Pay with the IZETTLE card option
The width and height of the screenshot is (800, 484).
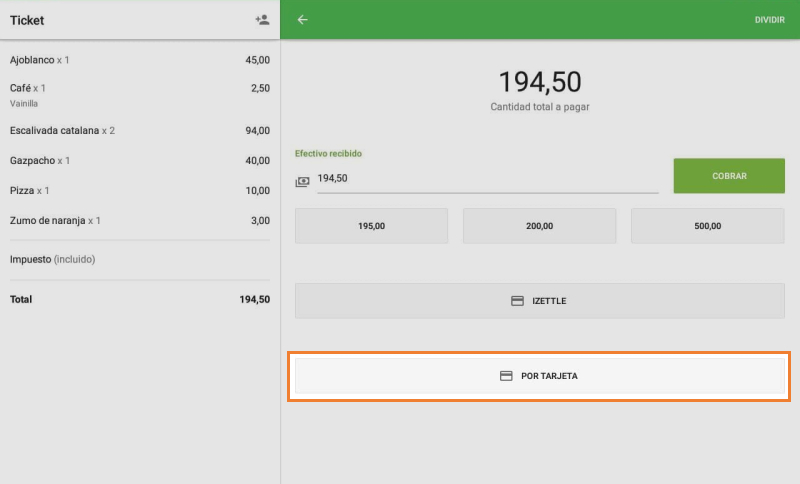539,301
